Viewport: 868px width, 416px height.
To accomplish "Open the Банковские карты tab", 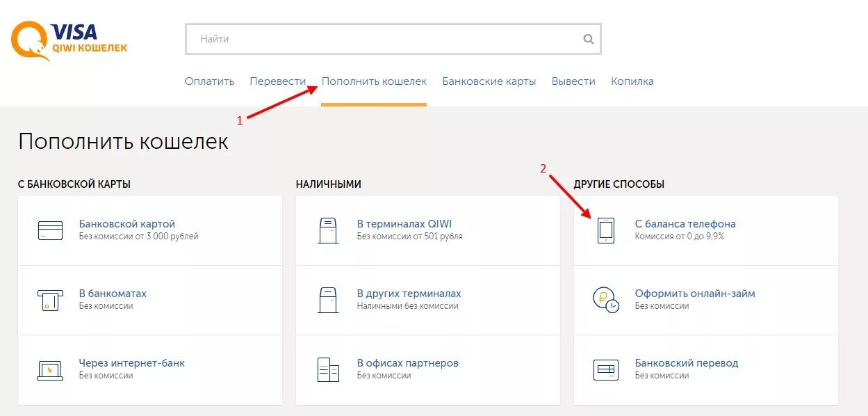I will pyautogui.click(x=489, y=81).
